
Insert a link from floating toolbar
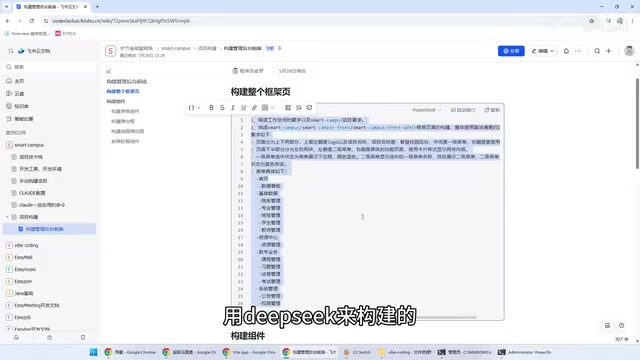point(254,108)
